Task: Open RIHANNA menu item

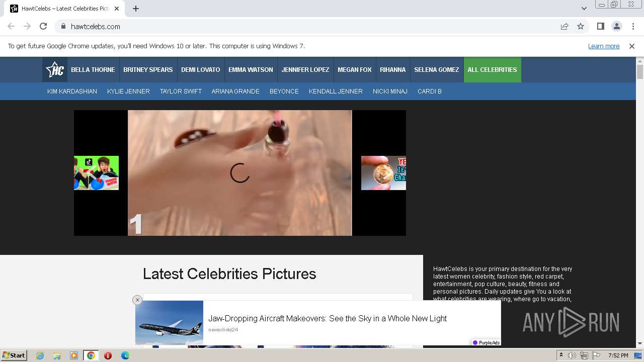Action: 393,70
